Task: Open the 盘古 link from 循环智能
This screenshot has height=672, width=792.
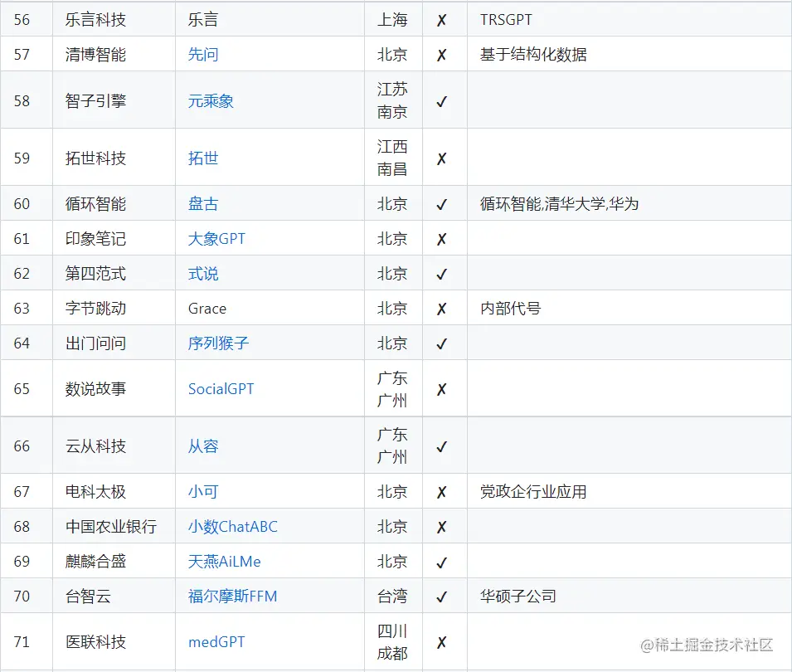Action: pos(203,203)
